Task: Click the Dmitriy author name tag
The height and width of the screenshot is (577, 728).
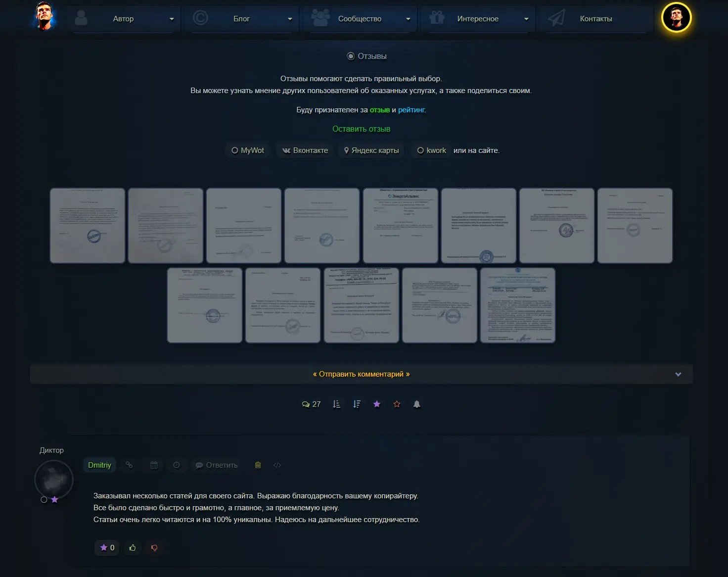Action: 99,465
